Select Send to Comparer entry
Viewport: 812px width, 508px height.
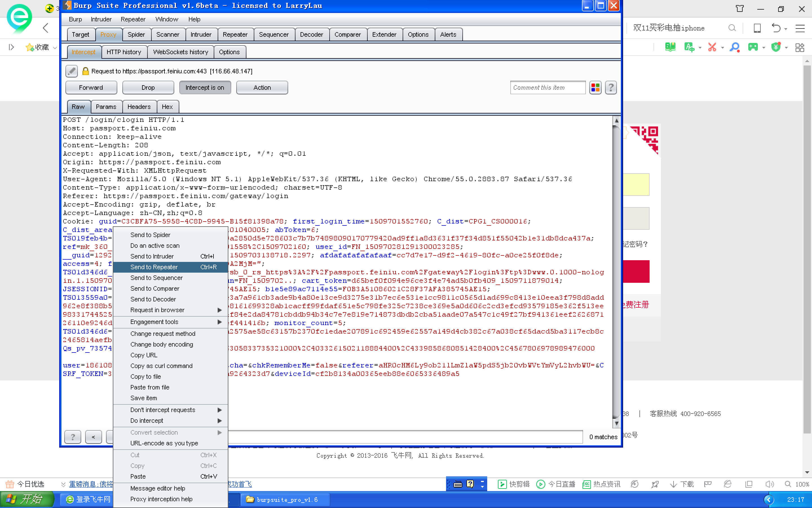pyautogui.click(x=171, y=289)
